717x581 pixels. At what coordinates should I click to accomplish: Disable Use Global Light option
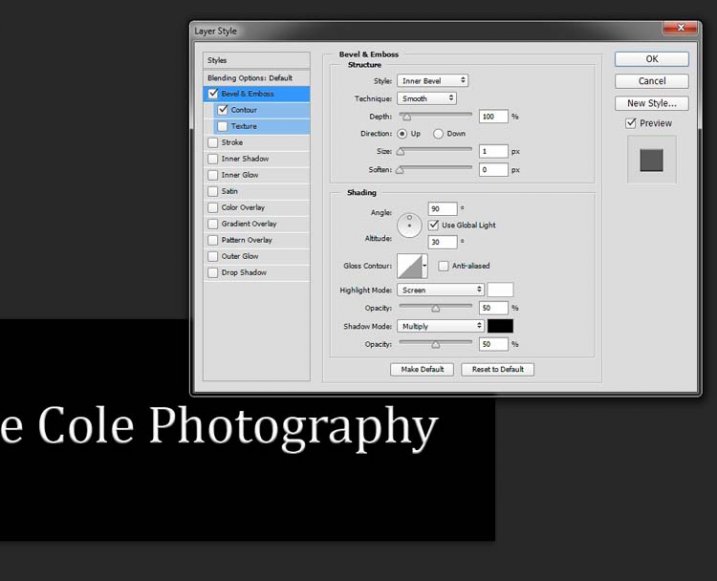[x=434, y=225]
